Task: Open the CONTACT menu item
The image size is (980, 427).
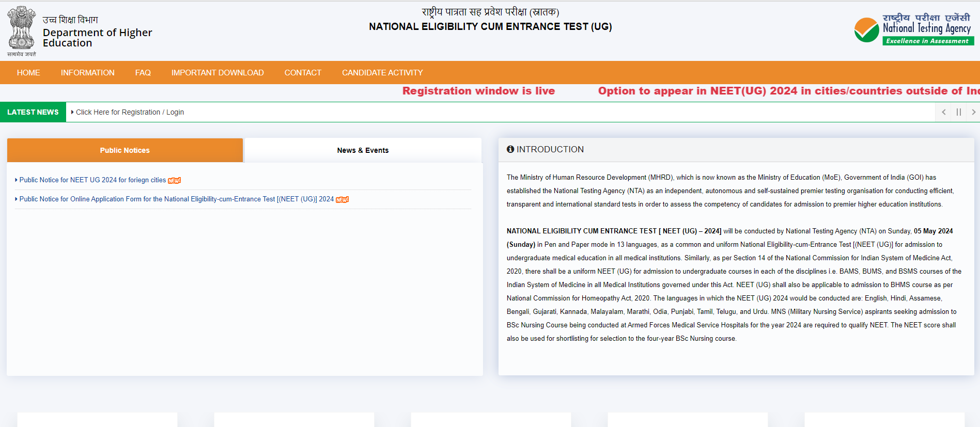Action: click(303, 73)
